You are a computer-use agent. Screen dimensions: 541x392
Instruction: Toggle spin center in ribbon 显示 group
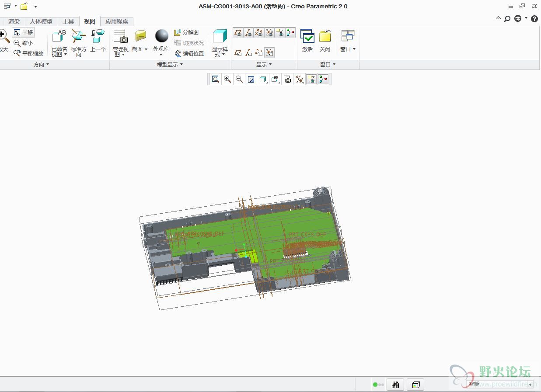tap(290, 32)
